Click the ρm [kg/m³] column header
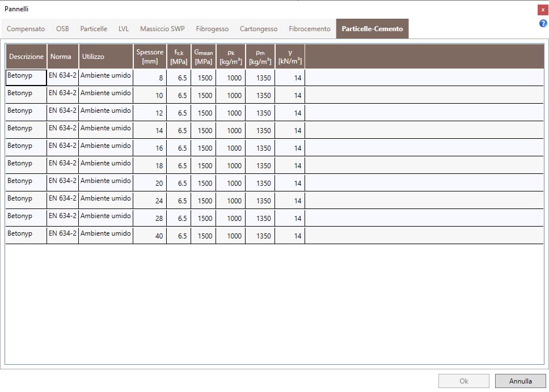The width and height of the screenshot is (549, 392). point(260,56)
